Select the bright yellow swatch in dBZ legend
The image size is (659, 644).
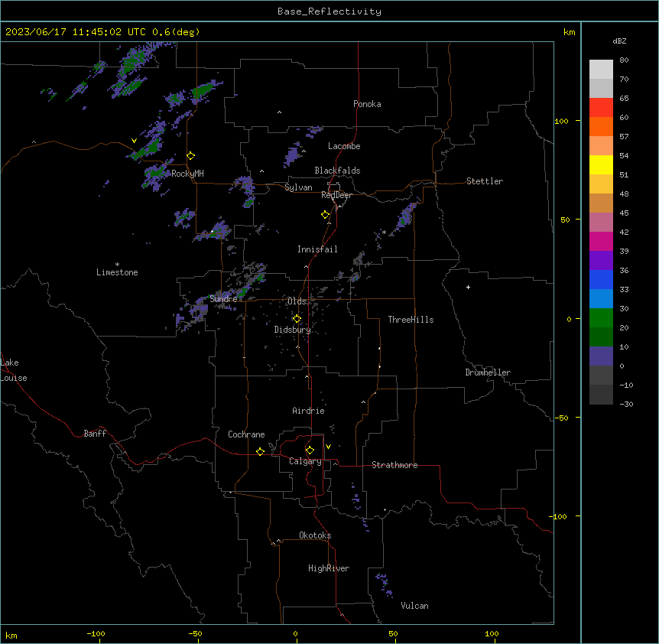601,164
